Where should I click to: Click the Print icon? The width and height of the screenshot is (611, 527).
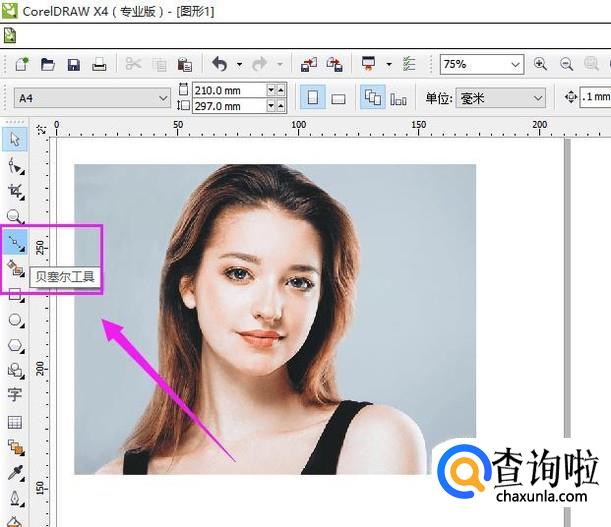pyautogui.click(x=99, y=64)
